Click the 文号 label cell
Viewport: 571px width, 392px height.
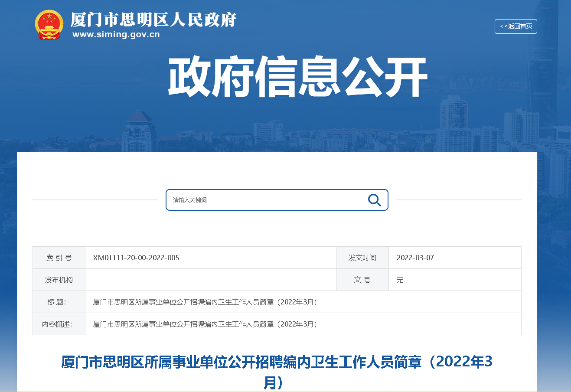click(362, 280)
